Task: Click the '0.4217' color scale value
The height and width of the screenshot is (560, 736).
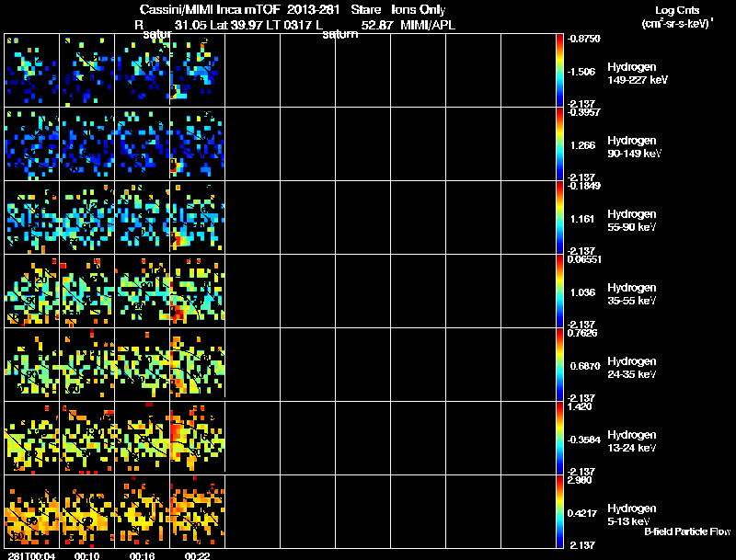Action: pyautogui.click(x=582, y=514)
